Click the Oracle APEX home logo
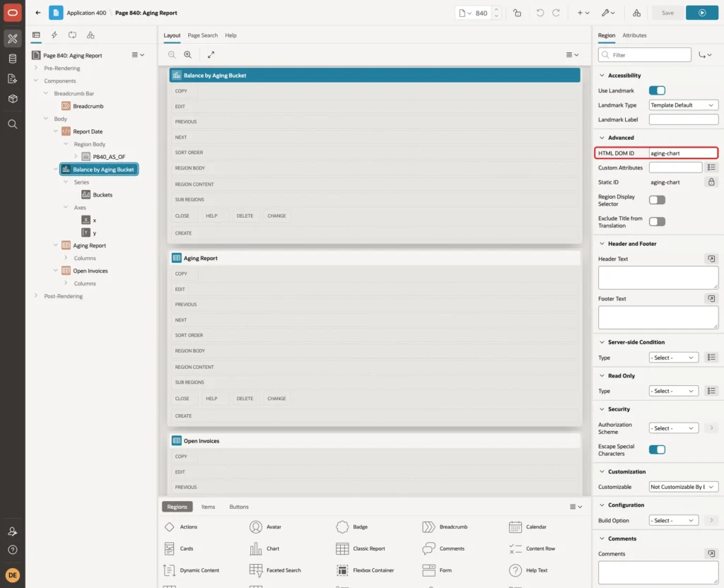This screenshot has height=588, width=724. (x=13, y=13)
